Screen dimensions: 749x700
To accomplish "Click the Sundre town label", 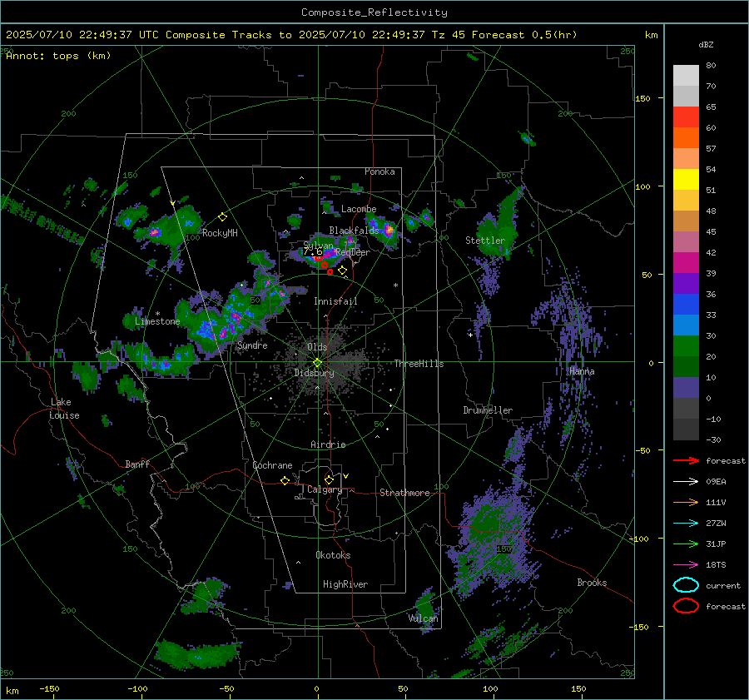I will pos(252,345).
